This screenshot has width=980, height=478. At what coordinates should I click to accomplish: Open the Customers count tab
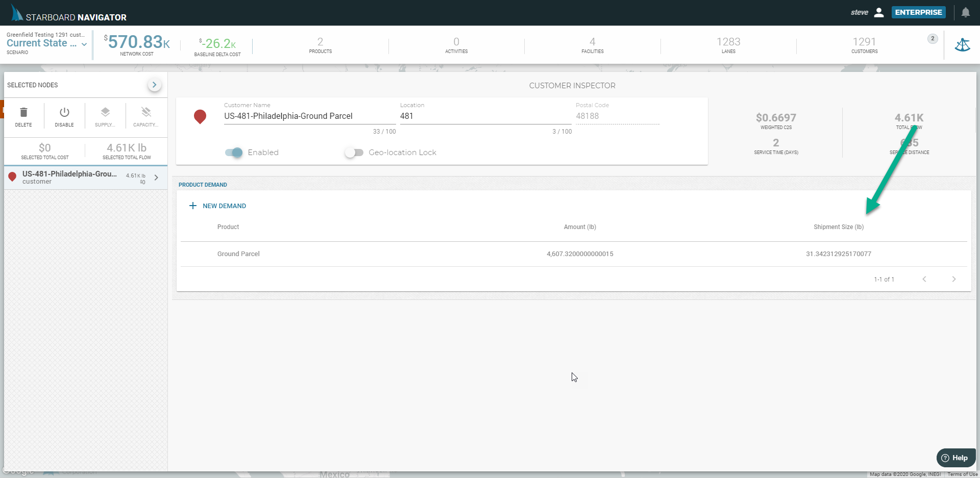tap(864, 45)
